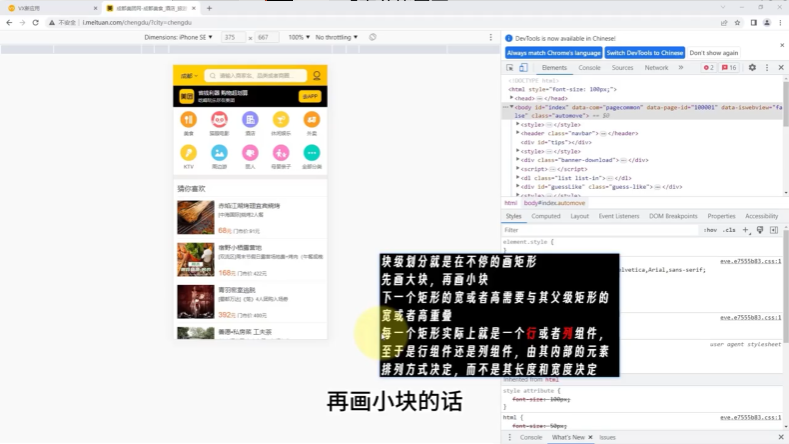The width and height of the screenshot is (789, 444).
Task: Select the inspect element picker icon
Action: [x=510, y=67]
